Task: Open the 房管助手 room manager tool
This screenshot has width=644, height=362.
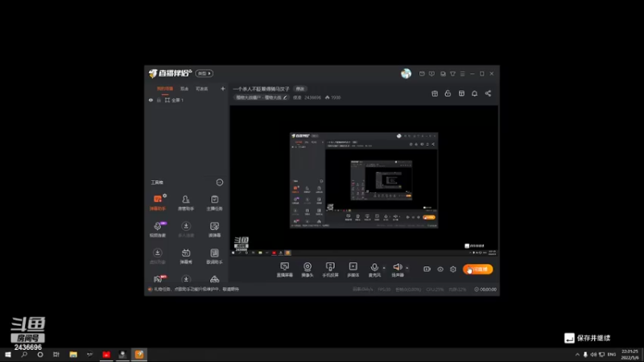Action: (x=186, y=203)
